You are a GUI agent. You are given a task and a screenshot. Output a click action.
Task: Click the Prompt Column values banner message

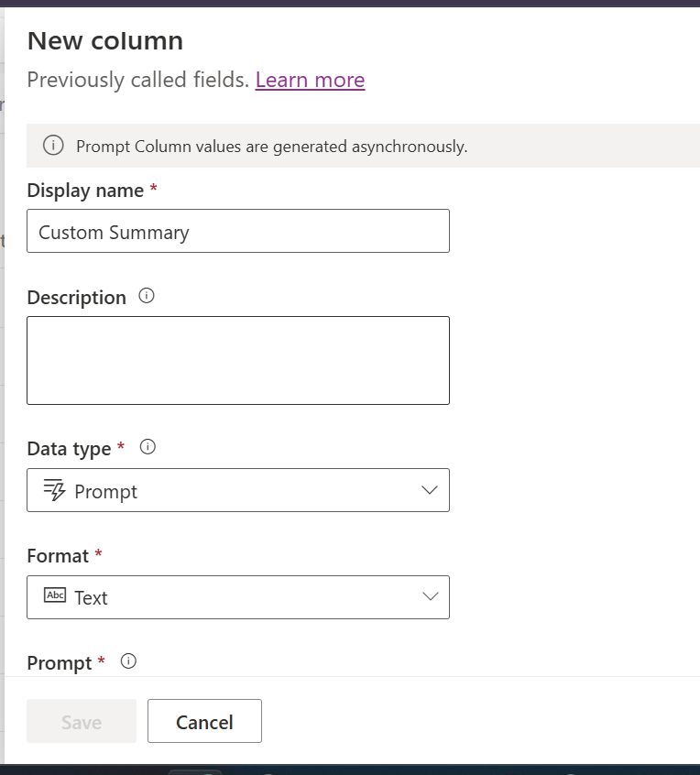point(272,147)
